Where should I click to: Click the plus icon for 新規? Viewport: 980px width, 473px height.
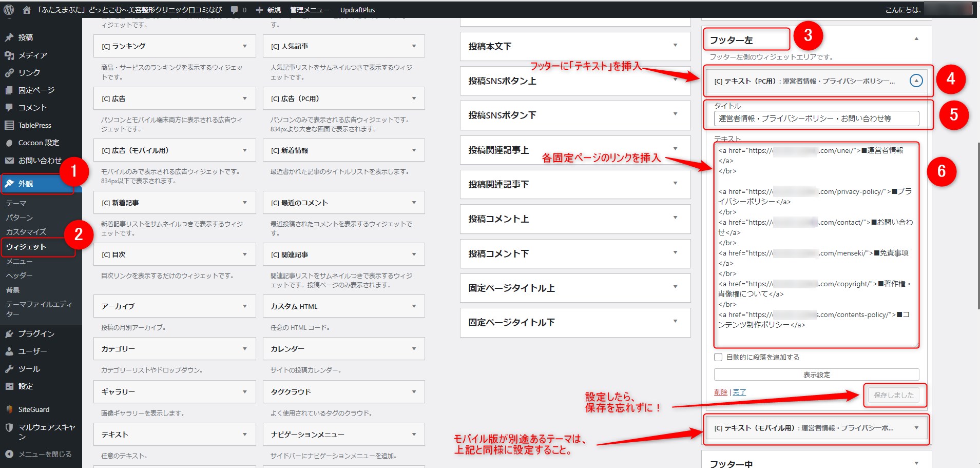(259, 10)
